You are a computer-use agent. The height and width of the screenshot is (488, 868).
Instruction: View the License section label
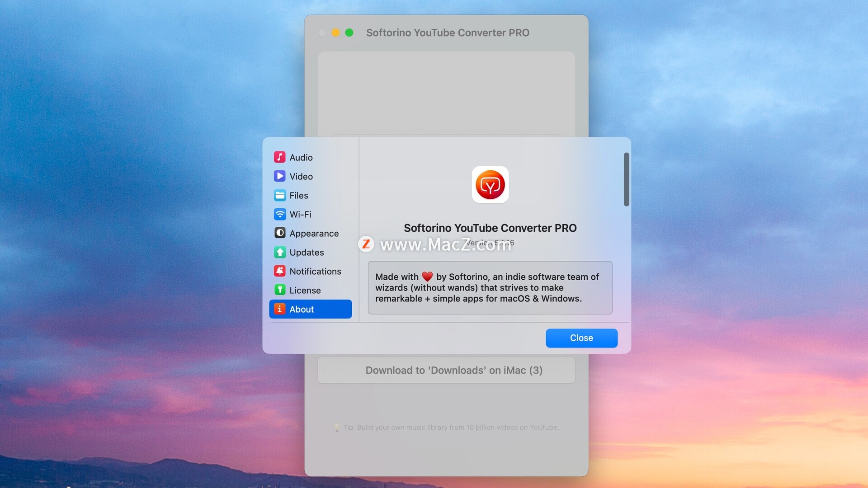[x=305, y=291]
